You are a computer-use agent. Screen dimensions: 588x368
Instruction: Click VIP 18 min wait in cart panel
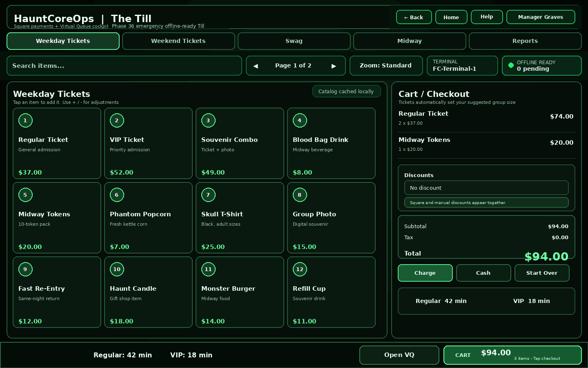point(532,301)
